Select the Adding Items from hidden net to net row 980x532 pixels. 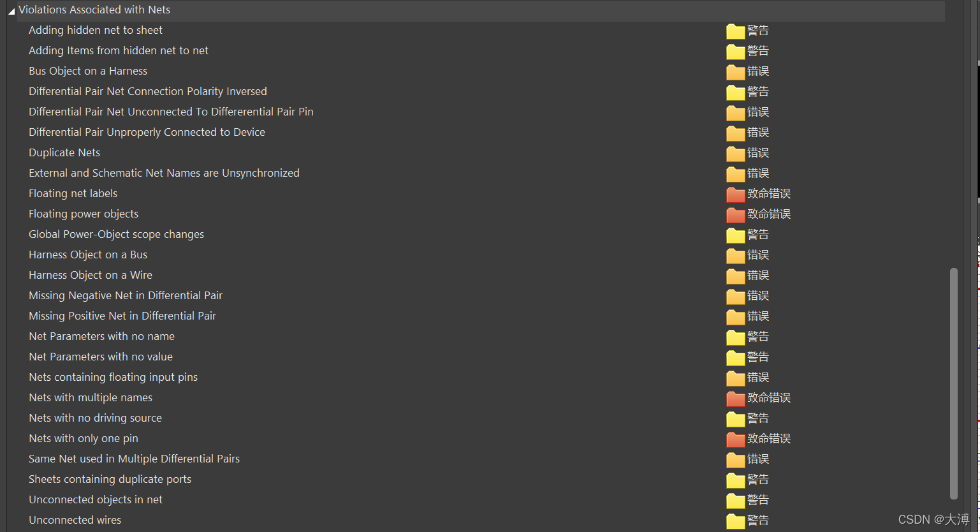point(119,50)
